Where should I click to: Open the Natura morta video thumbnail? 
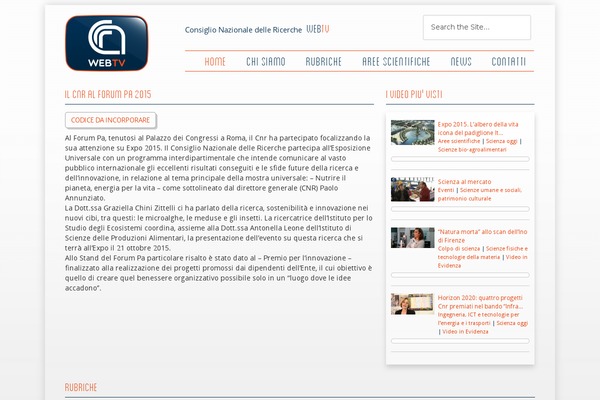(412, 238)
